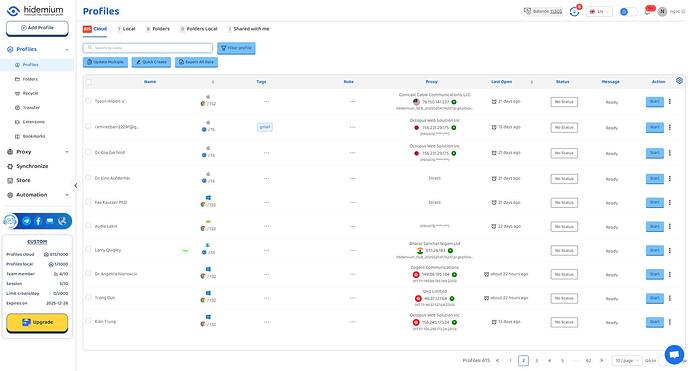690x371 pixels.
Task: Click the Name column sort icon
Action: pos(213,82)
